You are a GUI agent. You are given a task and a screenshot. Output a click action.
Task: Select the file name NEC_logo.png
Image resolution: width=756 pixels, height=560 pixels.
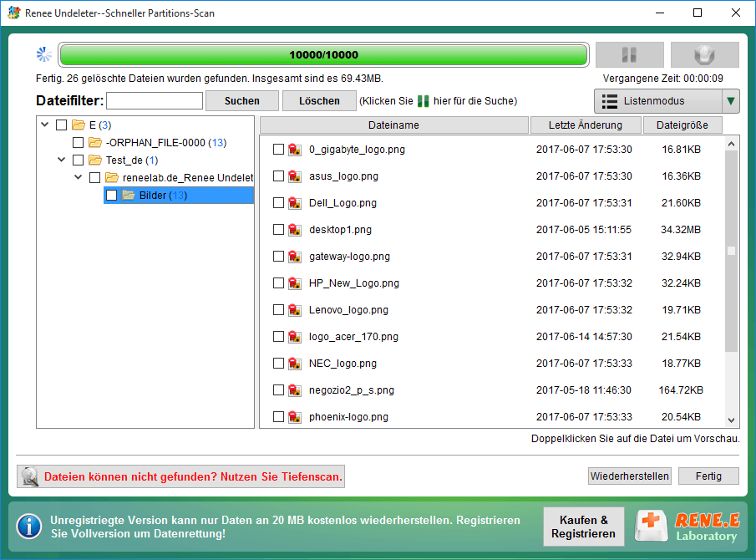pyautogui.click(x=342, y=364)
